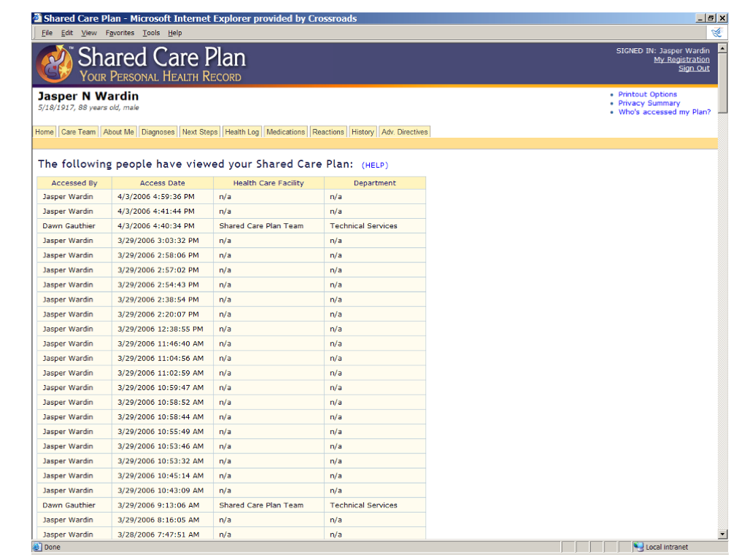Click the My Registration link
Viewport: 747px width, 560px height.
coord(681,60)
